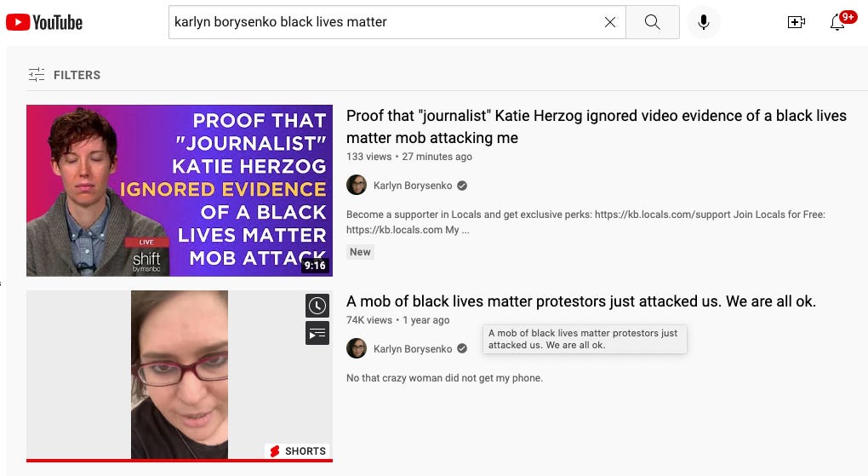Run the search with the magnifier button

pyautogui.click(x=653, y=22)
